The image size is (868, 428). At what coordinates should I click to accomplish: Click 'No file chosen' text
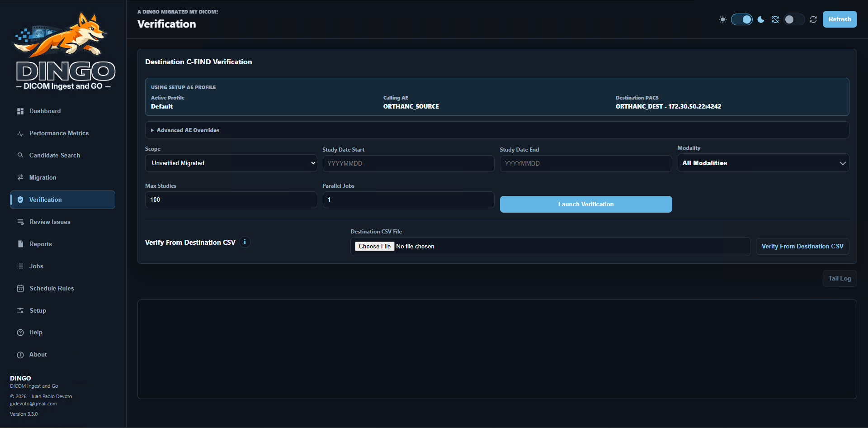coord(415,247)
